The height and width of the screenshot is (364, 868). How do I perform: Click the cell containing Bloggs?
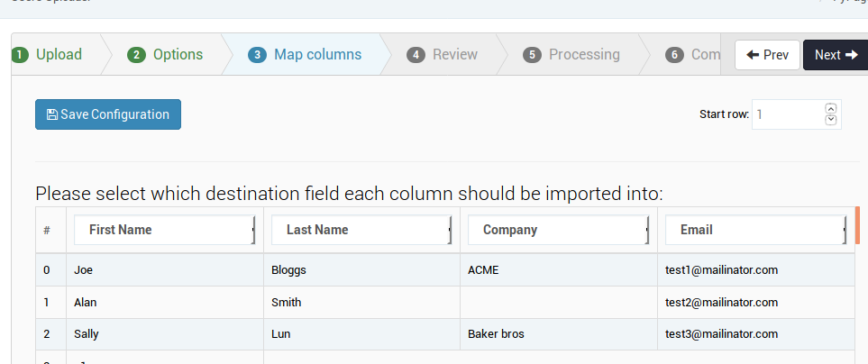click(362, 270)
